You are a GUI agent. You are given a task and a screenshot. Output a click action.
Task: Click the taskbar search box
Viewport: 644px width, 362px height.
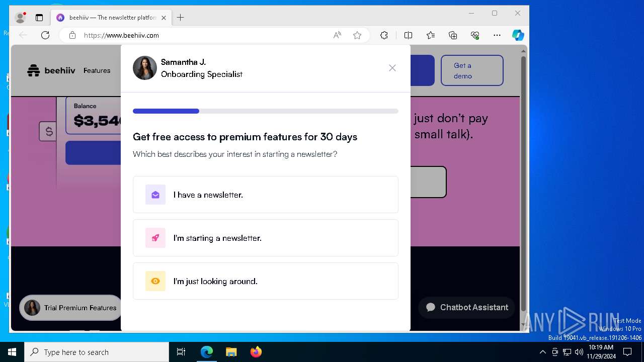[97, 352]
